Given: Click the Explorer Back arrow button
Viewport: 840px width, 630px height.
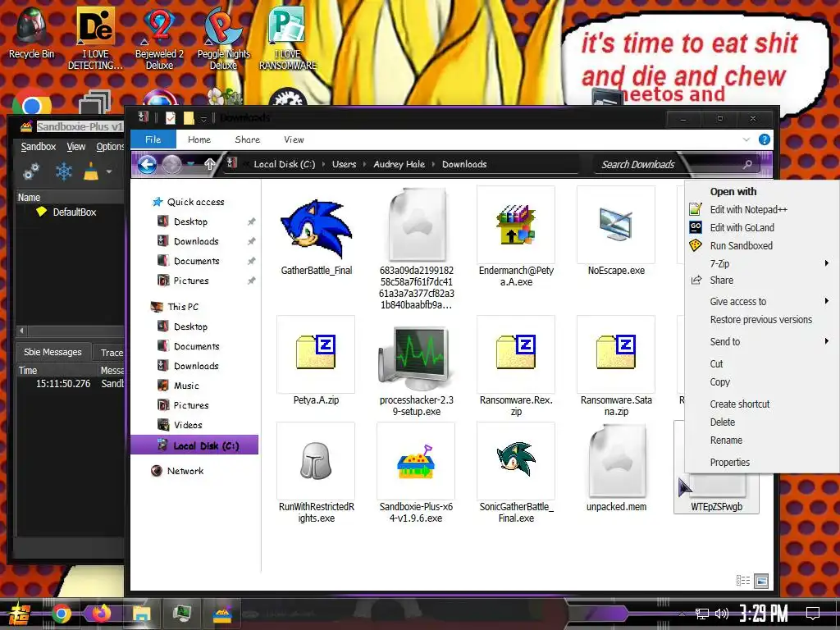Looking at the screenshot, I should pos(148,164).
